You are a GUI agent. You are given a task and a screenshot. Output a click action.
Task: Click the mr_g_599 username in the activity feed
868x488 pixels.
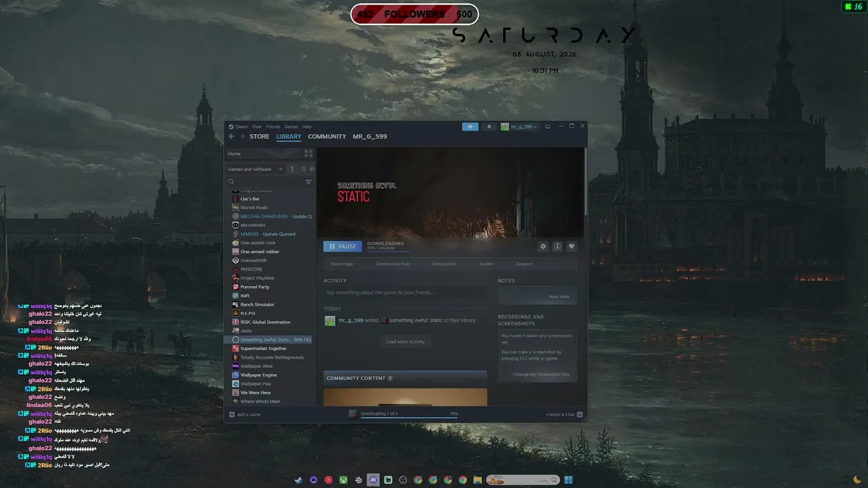351,321
